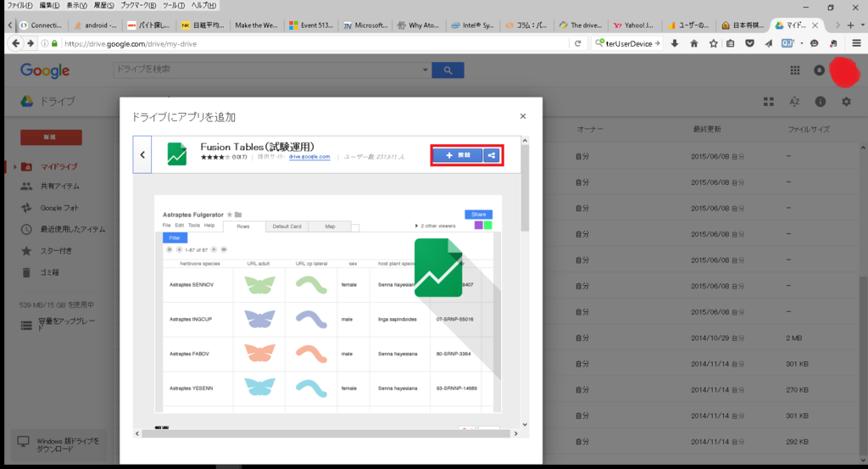The image size is (868, 469).
Task: Open the AZ sort options icon
Action: point(794,102)
